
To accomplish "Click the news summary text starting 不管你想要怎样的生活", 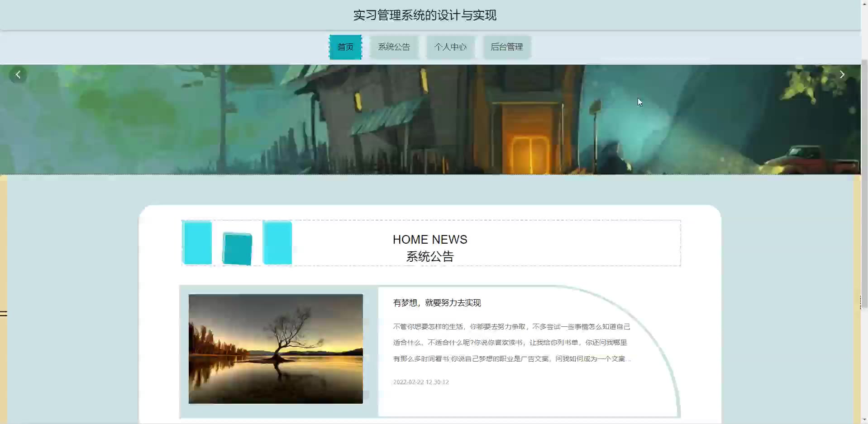I will (x=512, y=343).
